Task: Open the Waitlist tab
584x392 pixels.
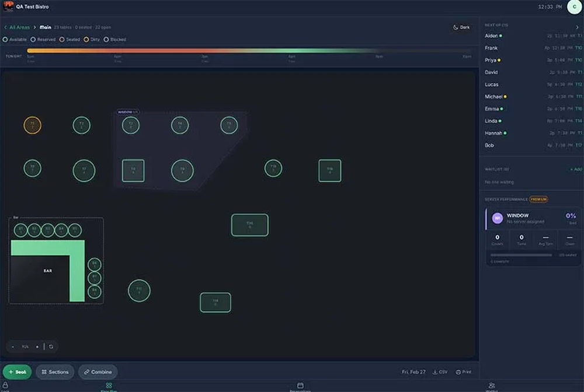Action: pyautogui.click(x=492, y=387)
